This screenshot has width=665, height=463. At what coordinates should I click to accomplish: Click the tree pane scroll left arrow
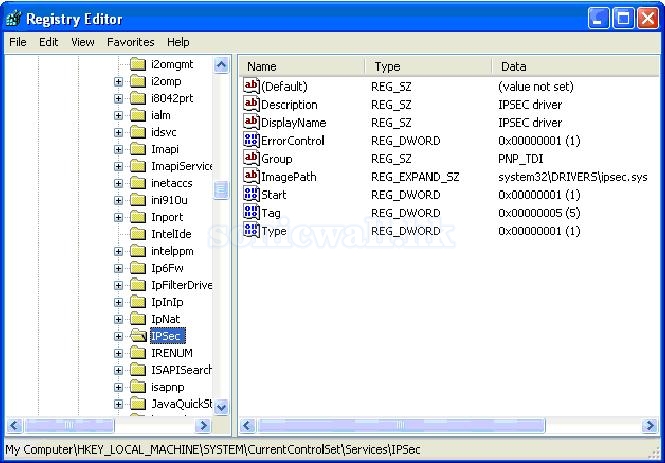[14, 425]
